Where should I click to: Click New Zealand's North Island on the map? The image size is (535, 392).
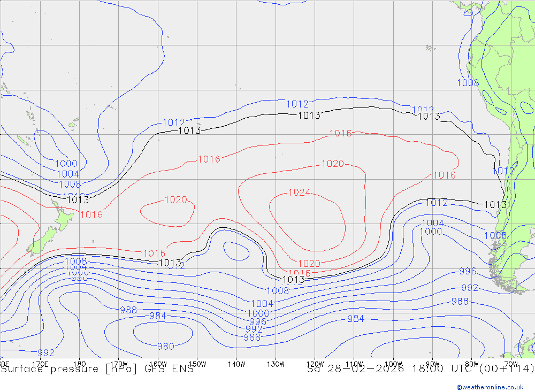point(63,216)
